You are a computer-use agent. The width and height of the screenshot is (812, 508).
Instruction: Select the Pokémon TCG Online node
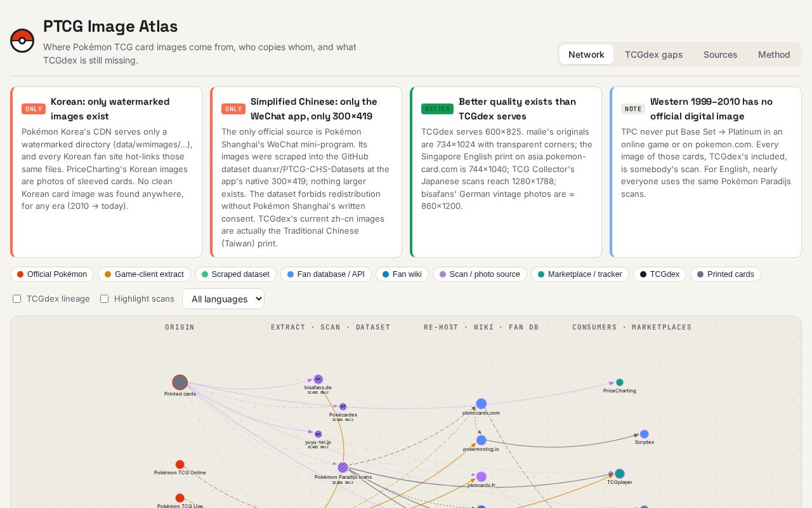point(180,465)
